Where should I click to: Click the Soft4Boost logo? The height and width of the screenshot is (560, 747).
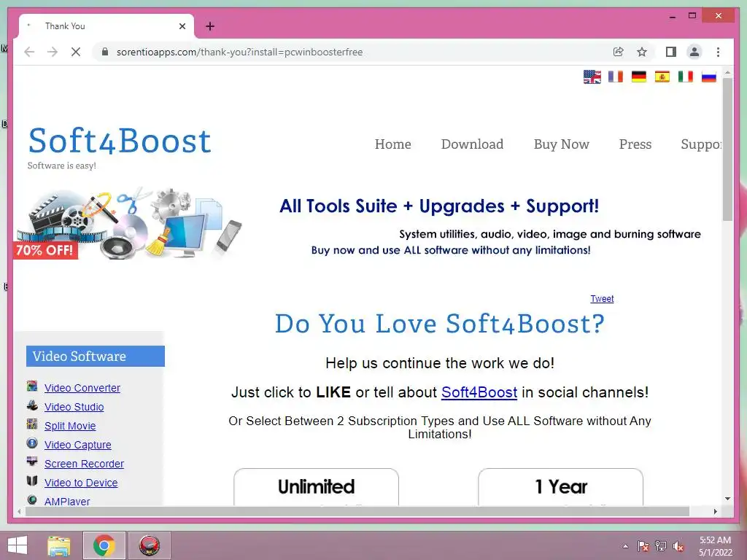coord(119,141)
